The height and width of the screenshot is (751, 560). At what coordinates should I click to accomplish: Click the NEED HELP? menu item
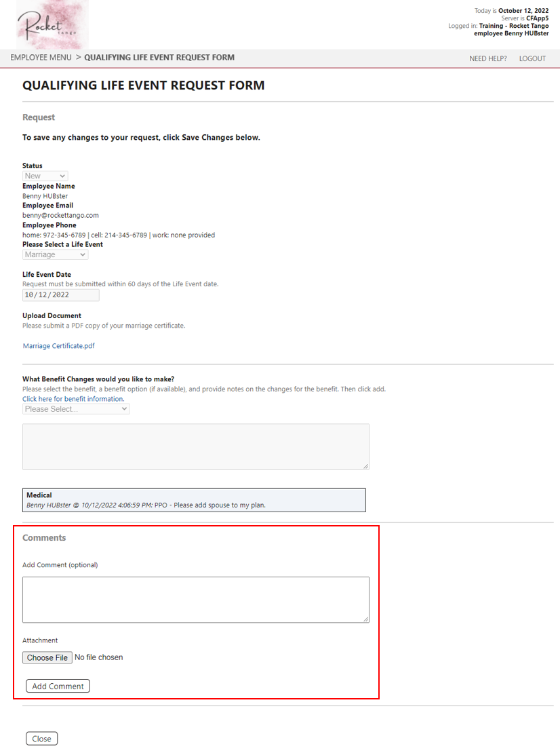[487, 58]
